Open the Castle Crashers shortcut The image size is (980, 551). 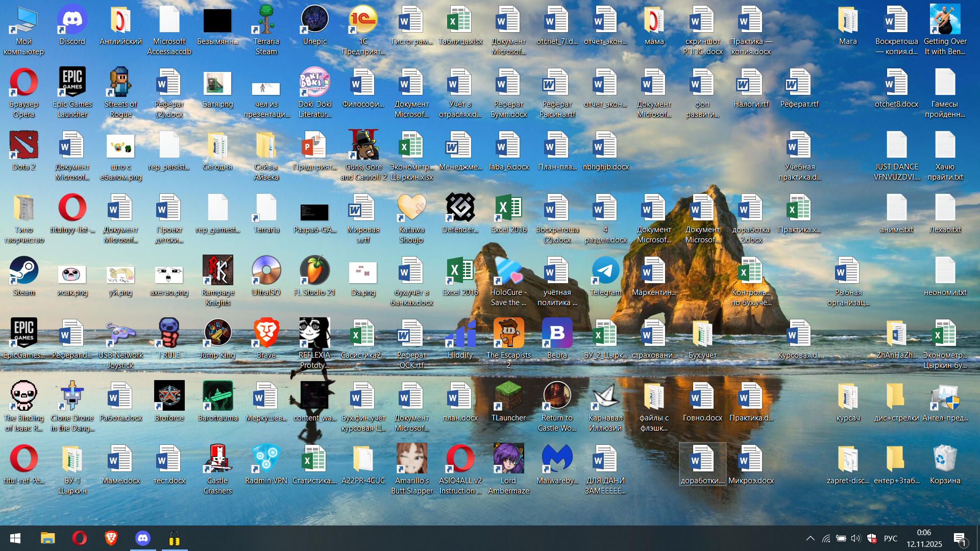click(218, 470)
